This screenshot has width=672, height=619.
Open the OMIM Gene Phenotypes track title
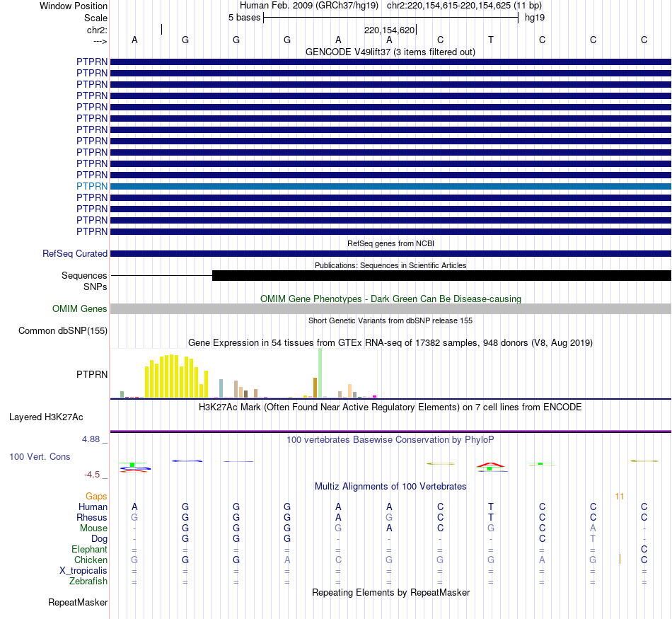coord(390,299)
